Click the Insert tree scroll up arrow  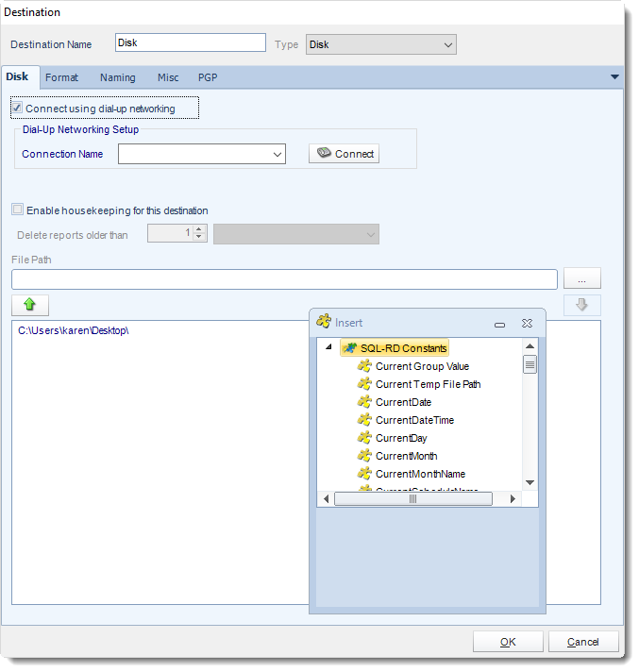click(530, 345)
